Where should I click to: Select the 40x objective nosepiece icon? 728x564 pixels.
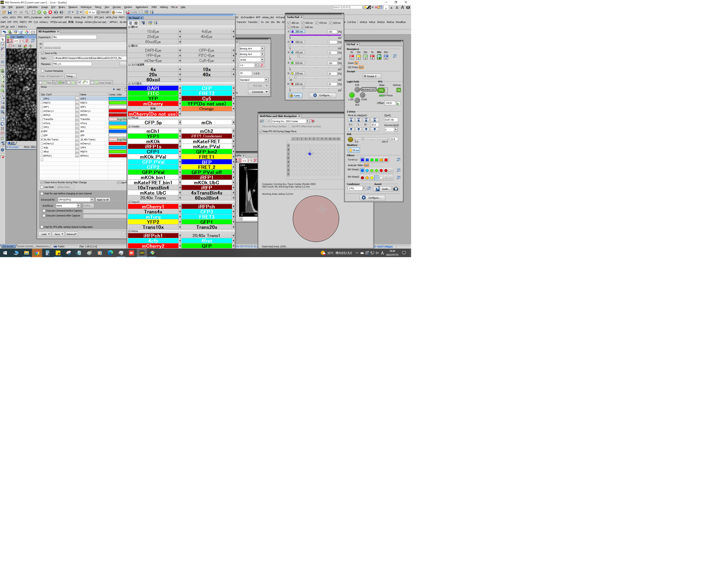(379, 57)
